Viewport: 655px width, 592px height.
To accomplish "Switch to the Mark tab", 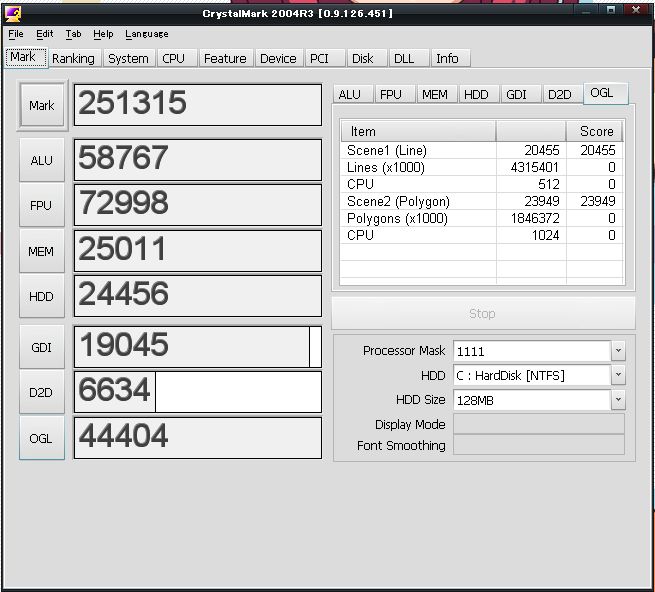I will click(x=25, y=57).
